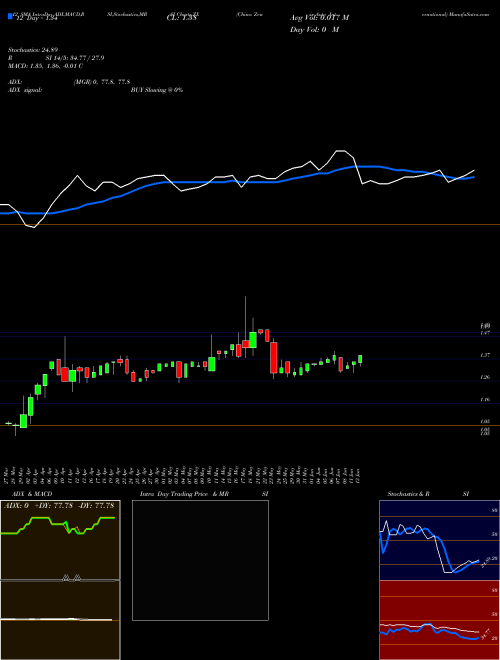Click the peak of the white line in the upper chart
The image size is (500, 660).
point(340,151)
